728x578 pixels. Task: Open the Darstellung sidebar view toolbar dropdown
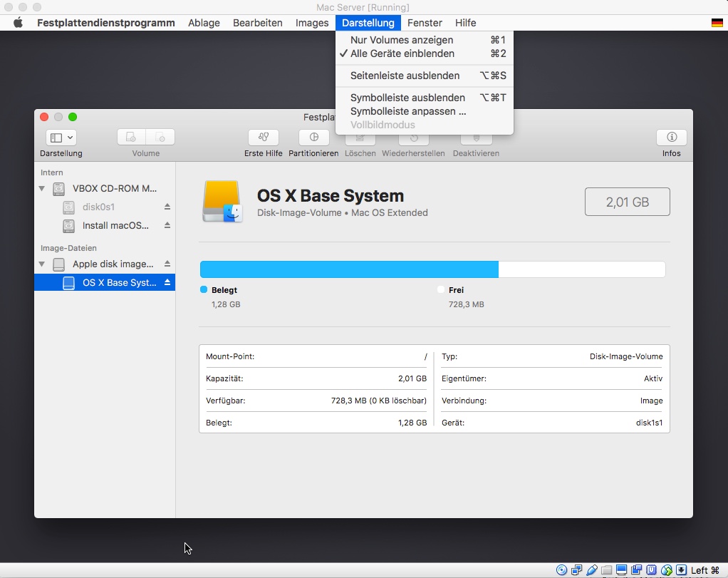tap(61, 137)
